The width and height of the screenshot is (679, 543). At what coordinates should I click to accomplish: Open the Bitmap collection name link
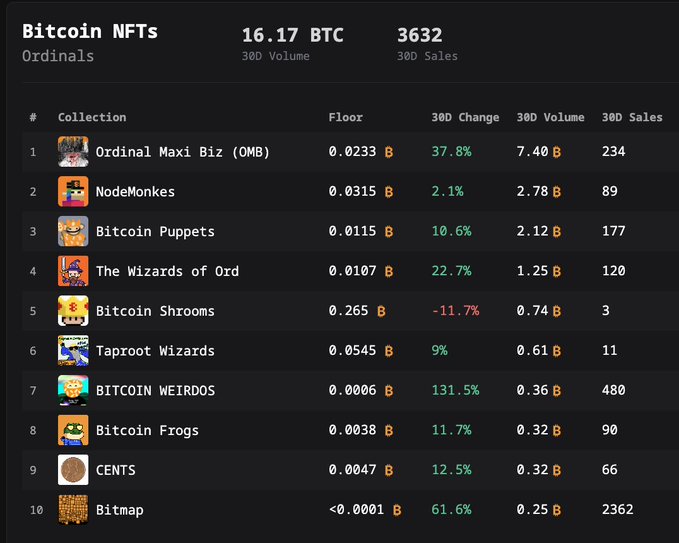point(120,510)
